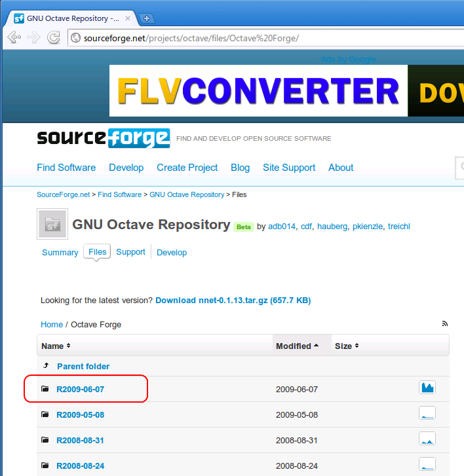This screenshot has height=476, width=464.
Task: Open the About navigation item
Action: [341, 168]
